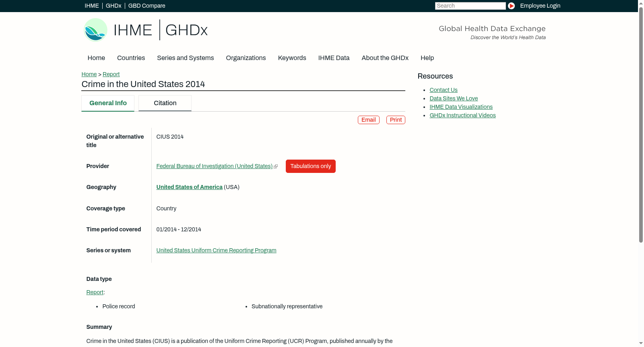Click the CIUS 2014 alternative title text
This screenshot has height=347, width=644.
(x=170, y=137)
